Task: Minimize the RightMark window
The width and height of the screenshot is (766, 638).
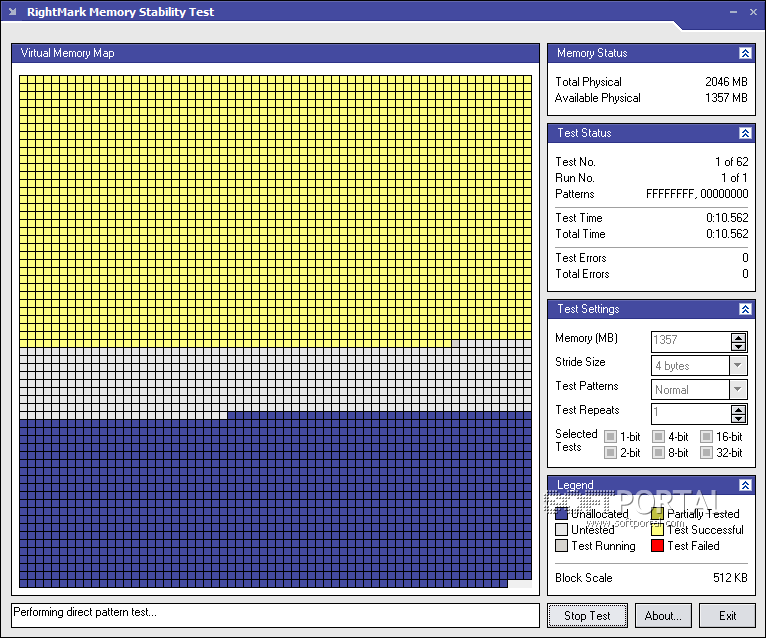Action: point(733,12)
